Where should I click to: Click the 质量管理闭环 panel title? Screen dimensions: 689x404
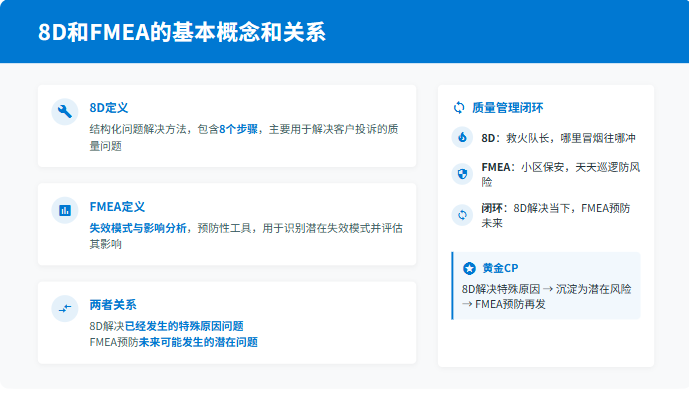[507, 107]
